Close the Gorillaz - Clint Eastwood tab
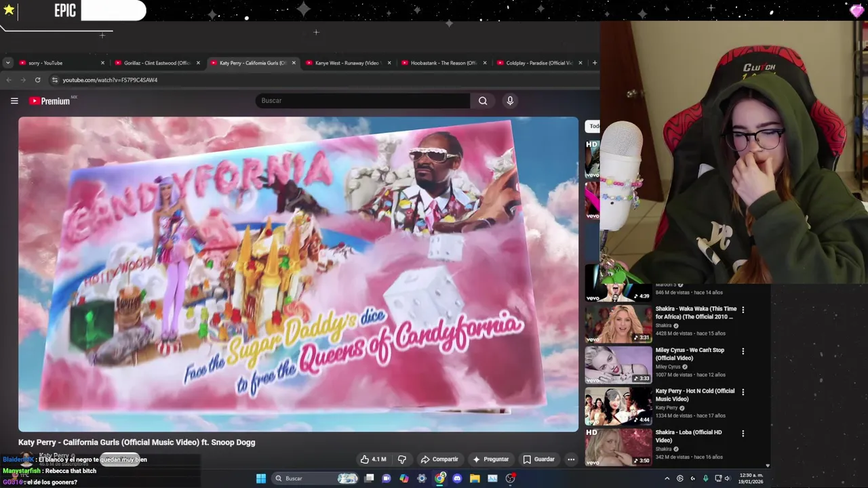868x488 pixels. click(x=198, y=62)
